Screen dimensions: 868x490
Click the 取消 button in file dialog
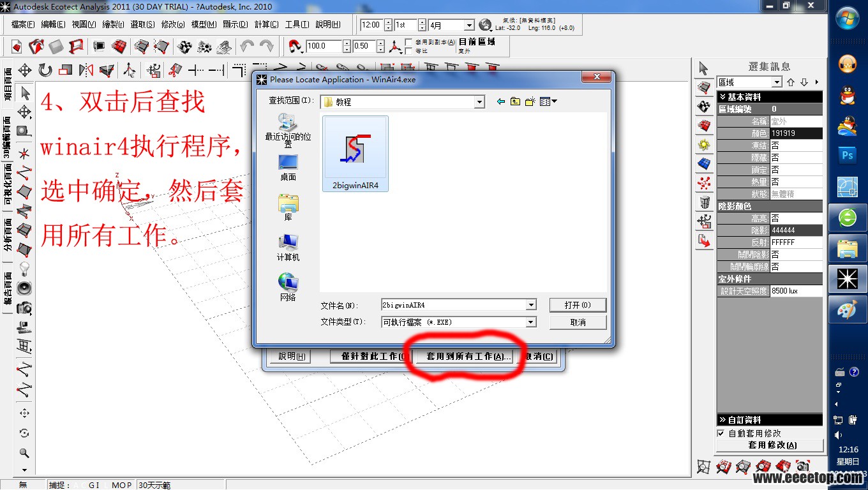pyautogui.click(x=578, y=322)
